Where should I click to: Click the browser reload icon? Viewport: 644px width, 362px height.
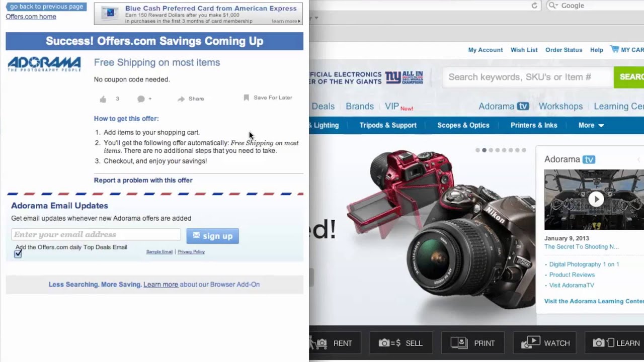pyautogui.click(x=534, y=6)
